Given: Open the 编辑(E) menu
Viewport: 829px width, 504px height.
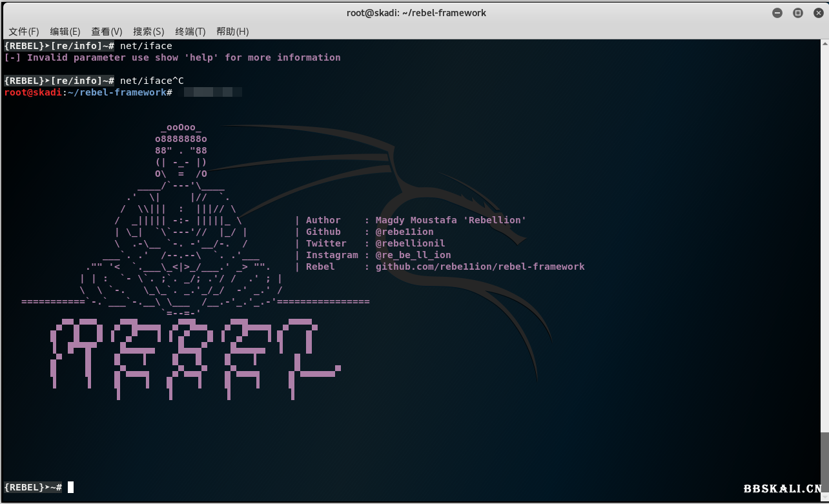Looking at the screenshot, I should coord(65,32).
